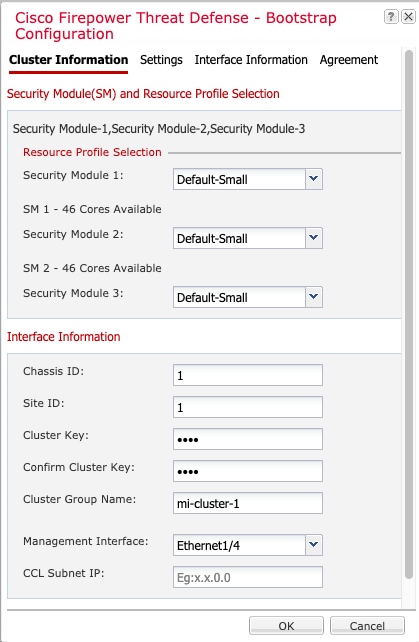
Task: Click the 'SM 1 - 46 Cores Available' text
Action: 92,209
